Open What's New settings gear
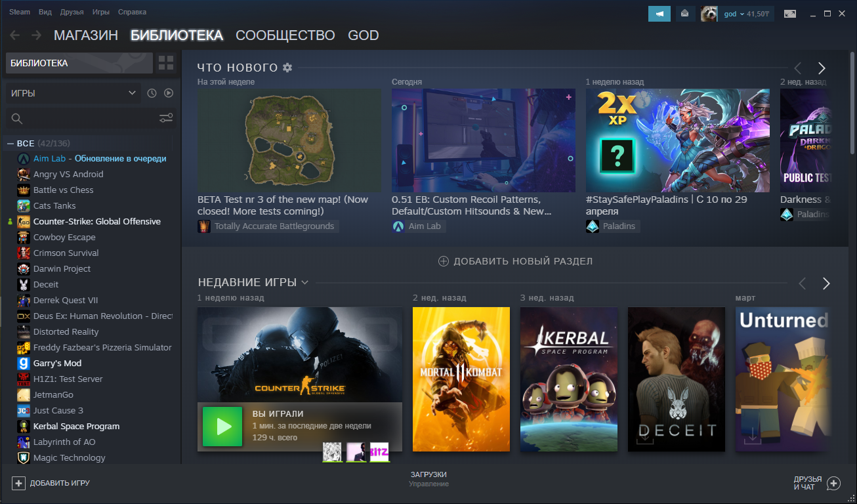857x504 pixels. point(287,68)
